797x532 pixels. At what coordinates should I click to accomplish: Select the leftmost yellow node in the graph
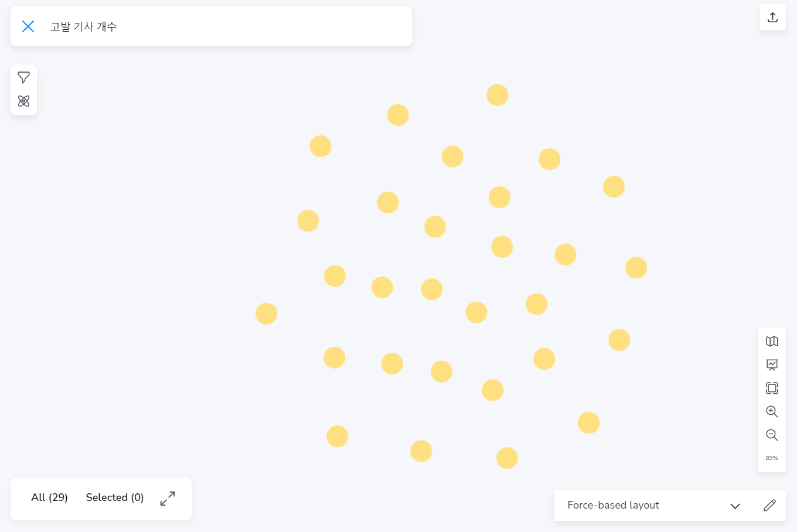(x=267, y=314)
